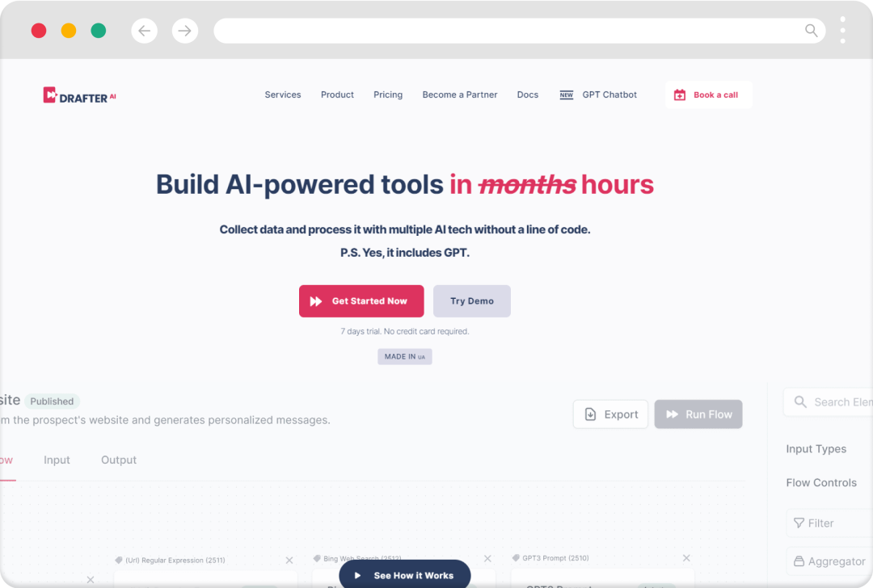873x588 pixels.
Task: Click the Search Elements field
Action: point(828,402)
